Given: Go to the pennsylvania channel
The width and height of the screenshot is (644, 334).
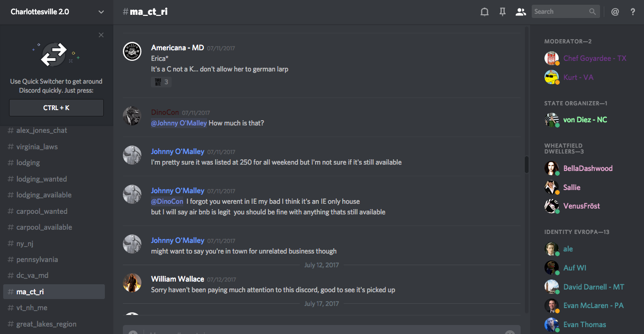Looking at the screenshot, I should tap(37, 259).
